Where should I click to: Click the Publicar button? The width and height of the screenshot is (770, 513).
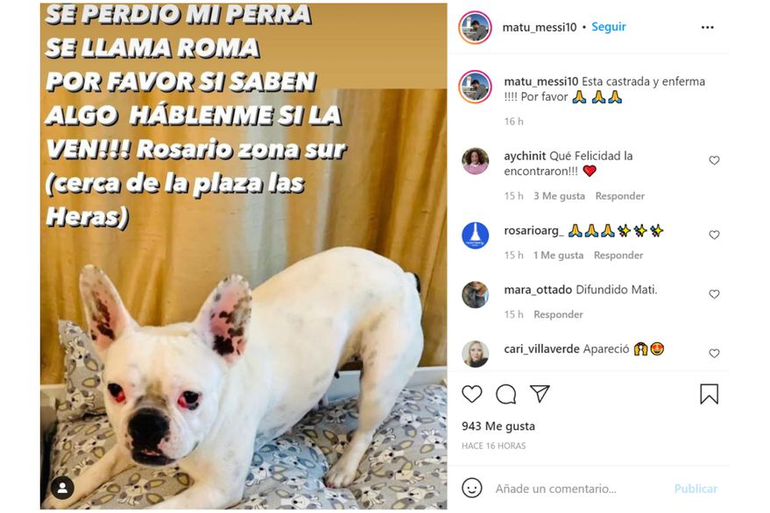pyautogui.click(x=695, y=488)
